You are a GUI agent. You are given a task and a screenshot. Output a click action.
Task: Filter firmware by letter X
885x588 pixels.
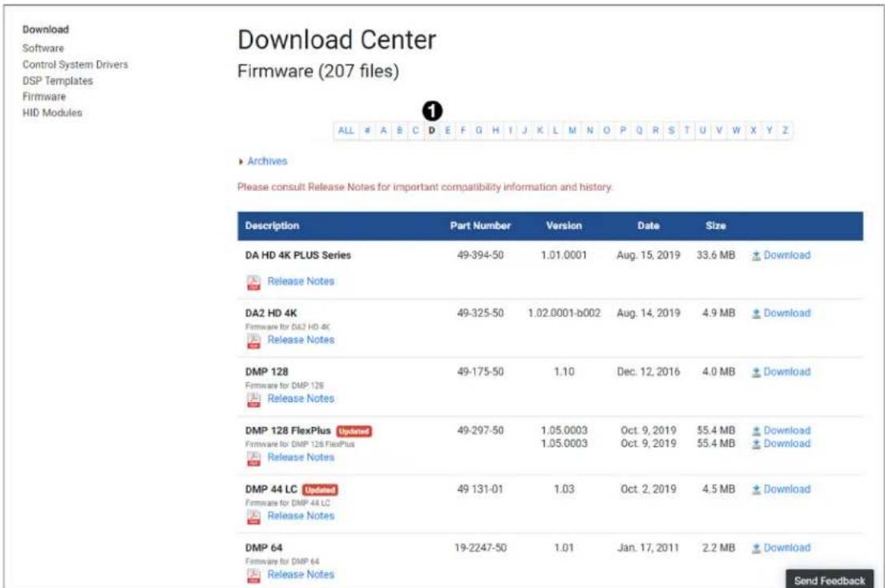click(x=753, y=131)
